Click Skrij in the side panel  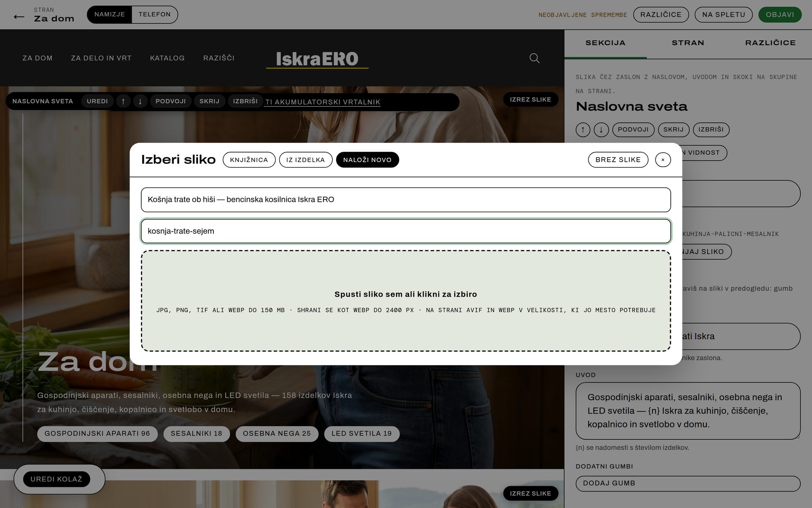[674, 130]
